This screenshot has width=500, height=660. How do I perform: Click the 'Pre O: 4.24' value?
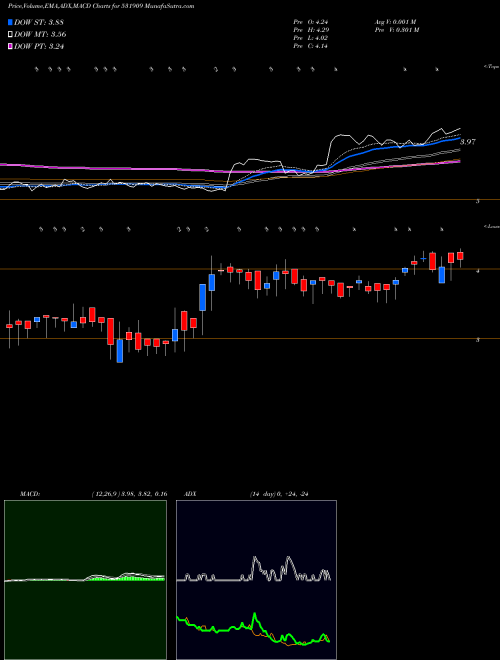click(x=311, y=22)
